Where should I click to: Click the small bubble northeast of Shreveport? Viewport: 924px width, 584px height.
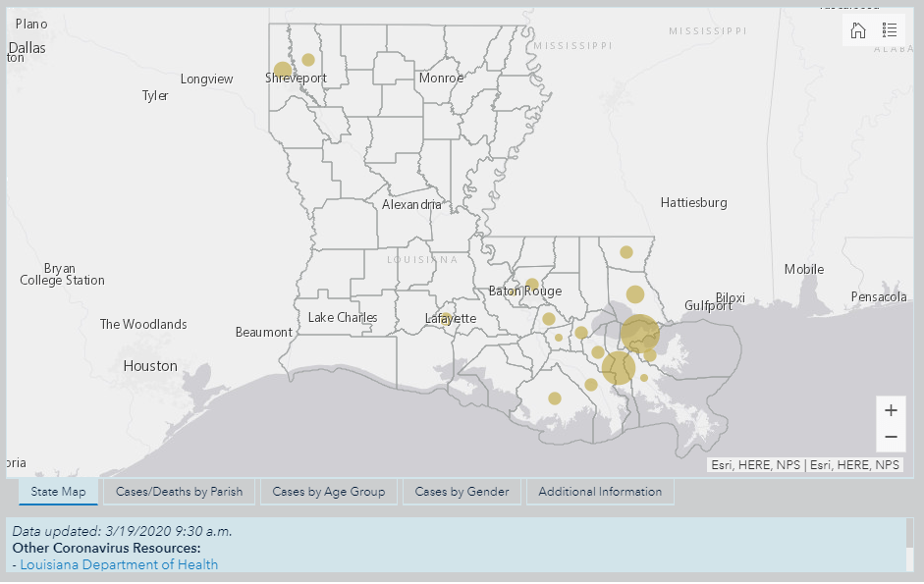click(x=308, y=60)
